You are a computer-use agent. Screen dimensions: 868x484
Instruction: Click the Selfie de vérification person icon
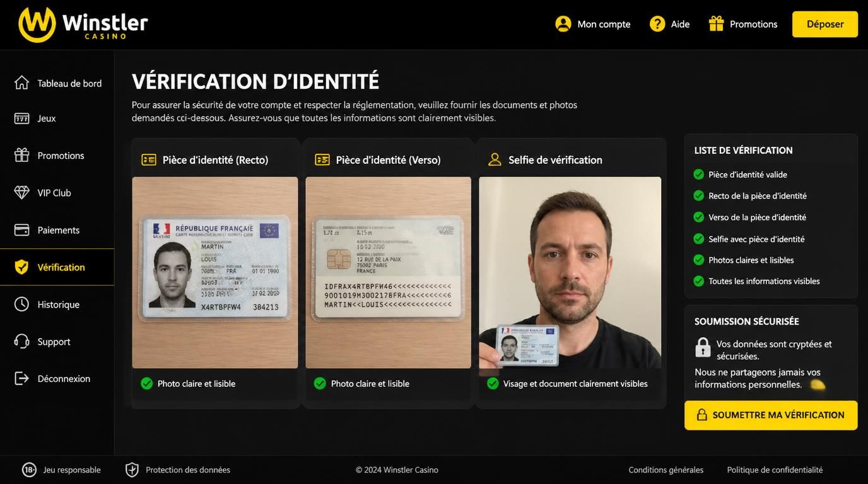495,159
